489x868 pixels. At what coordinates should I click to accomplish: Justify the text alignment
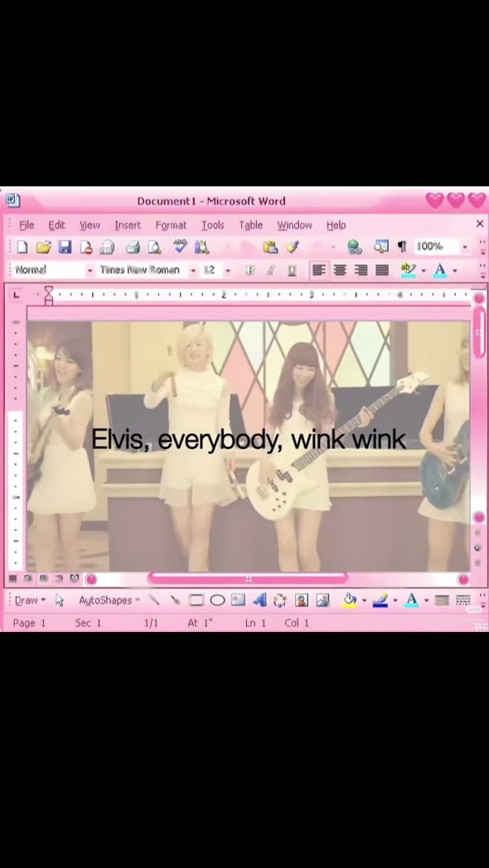pyautogui.click(x=382, y=270)
